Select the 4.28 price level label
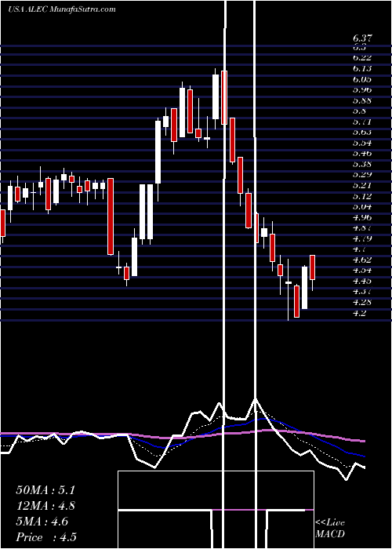This screenshot has width=392, height=549. [362, 302]
